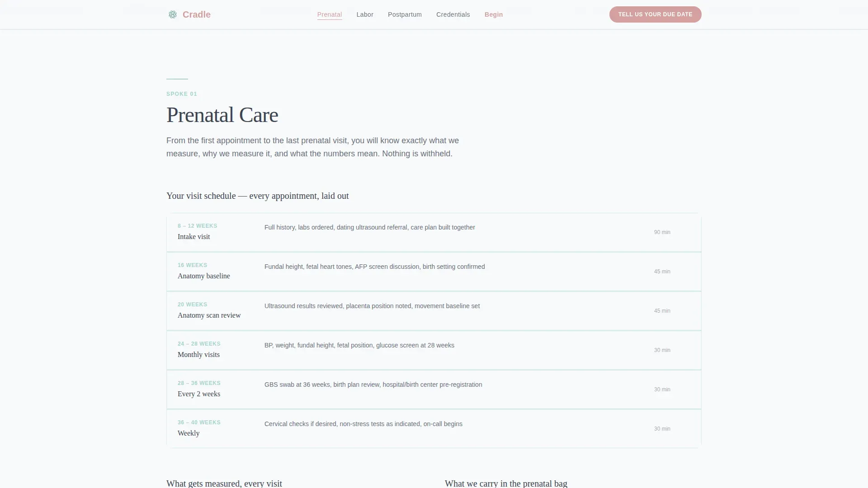This screenshot has width=868, height=488.
Task: Click the Intake visit 90 min duration
Action: 662,232
